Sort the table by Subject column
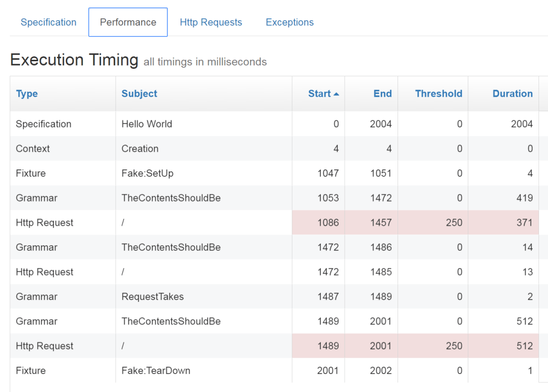The height and width of the screenshot is (392, 548). 139,93
